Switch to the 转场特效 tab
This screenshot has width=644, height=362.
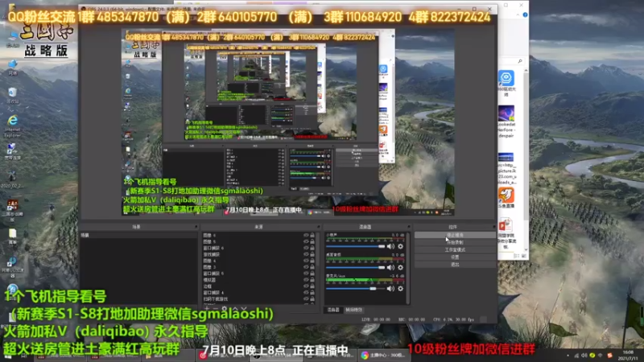[x=353, y=310]
